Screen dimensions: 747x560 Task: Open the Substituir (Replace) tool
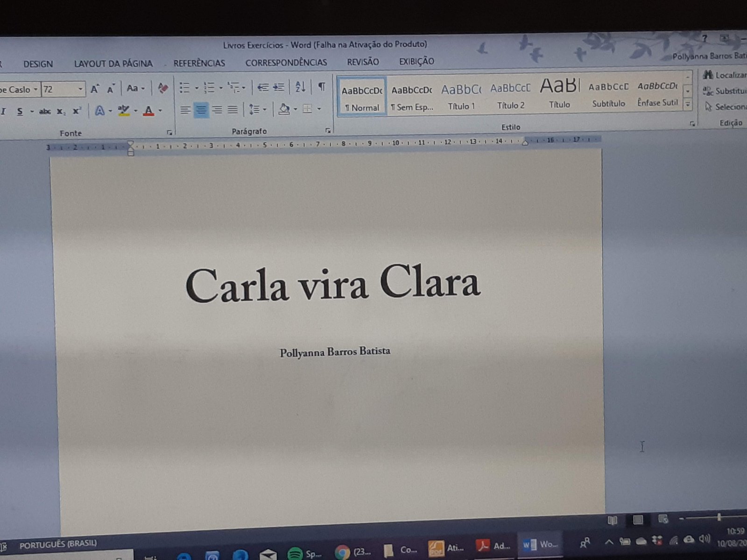click(725, 91)
